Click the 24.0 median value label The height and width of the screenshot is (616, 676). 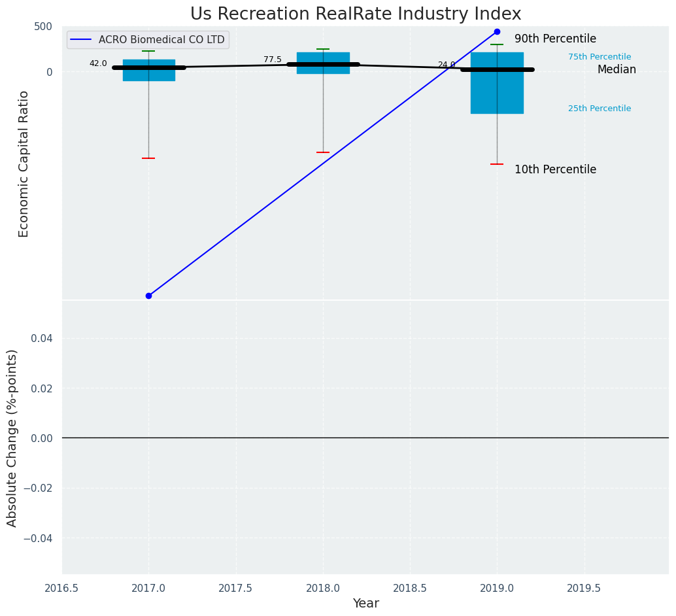coord(447,65)
